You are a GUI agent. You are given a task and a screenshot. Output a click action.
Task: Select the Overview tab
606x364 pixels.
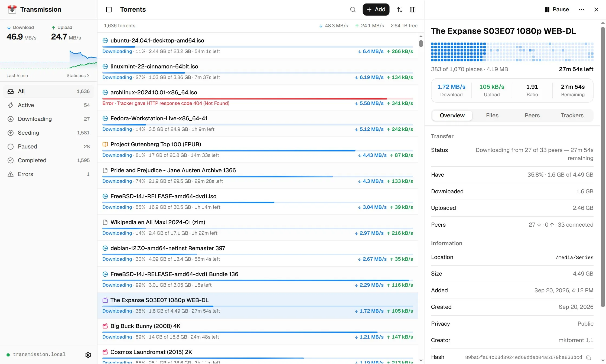(x=452, y=115)
